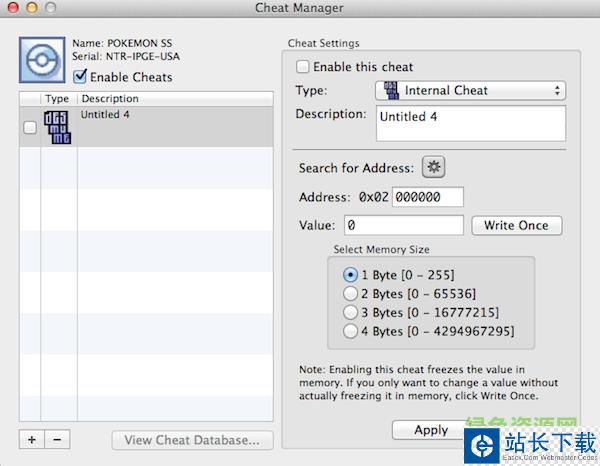The image size is (600, 466).
Task: Click the gear icon next to Search for Address
Action: pos(433,166)
